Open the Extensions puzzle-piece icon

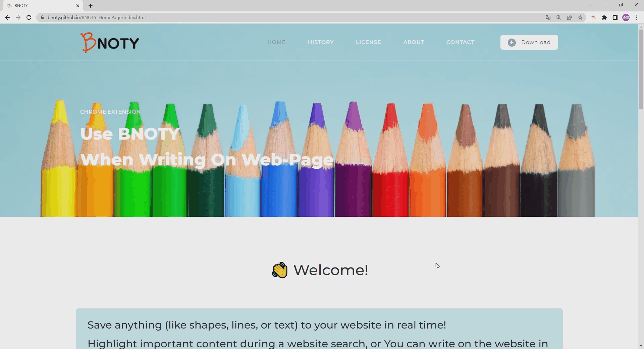604,17
